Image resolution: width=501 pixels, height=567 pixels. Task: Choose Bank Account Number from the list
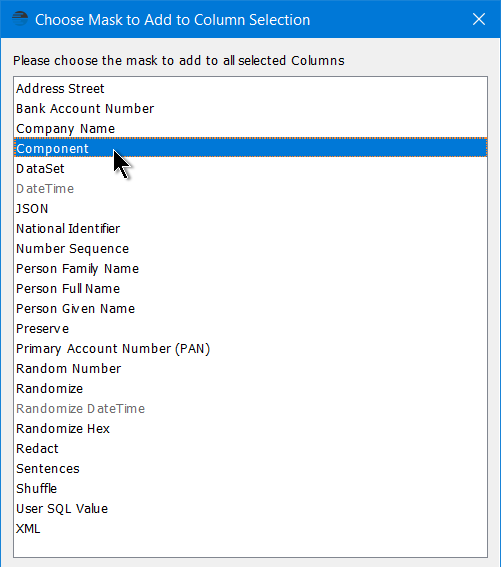250,108
